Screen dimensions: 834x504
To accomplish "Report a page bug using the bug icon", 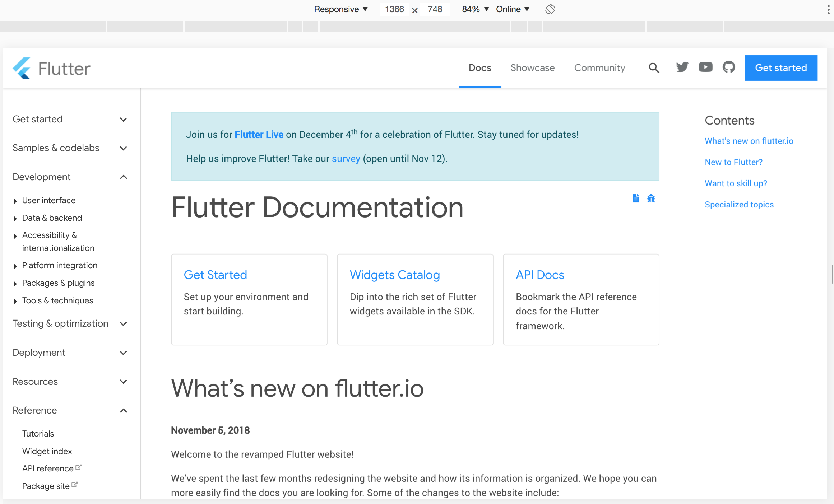I will tap(651, 198).
